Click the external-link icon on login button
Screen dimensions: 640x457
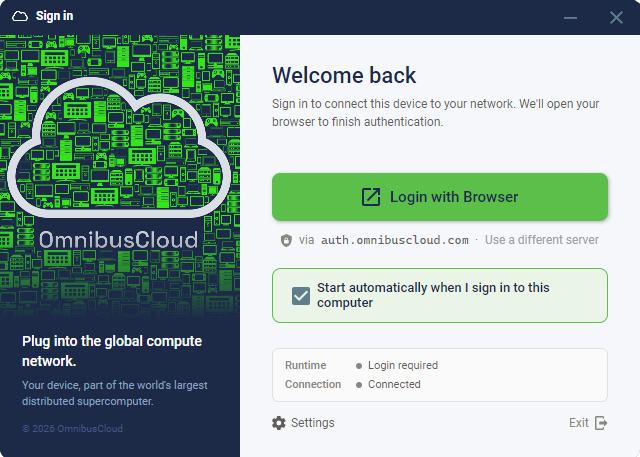371,197
